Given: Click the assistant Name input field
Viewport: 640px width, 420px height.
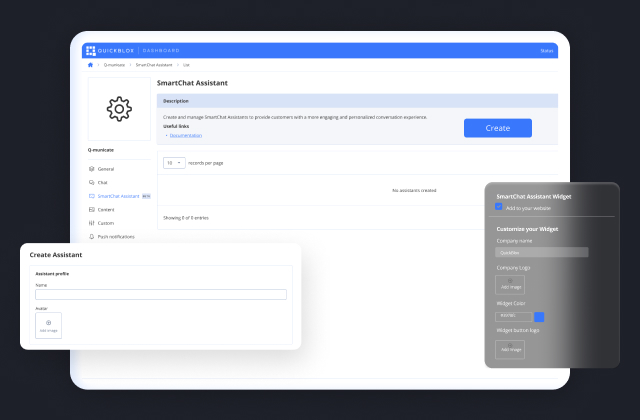Looking at the screenshot, I should (x=161, y=295).
